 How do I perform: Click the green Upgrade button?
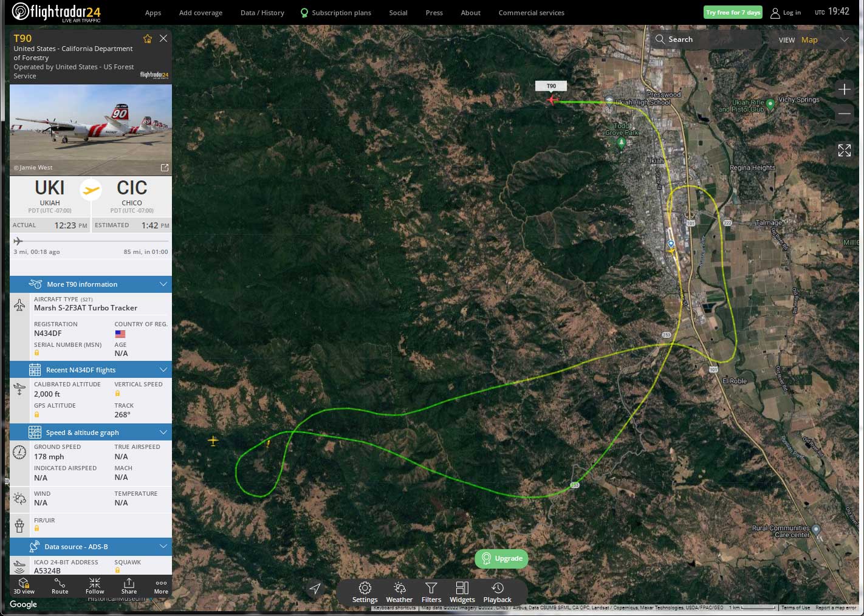(x=502, y=558)
